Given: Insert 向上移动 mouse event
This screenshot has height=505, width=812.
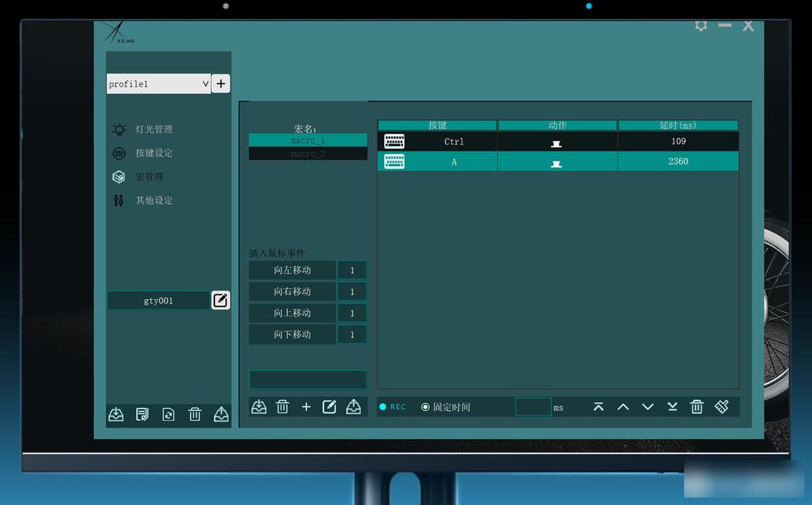Looking at the screenshot, I should [292, 313].
